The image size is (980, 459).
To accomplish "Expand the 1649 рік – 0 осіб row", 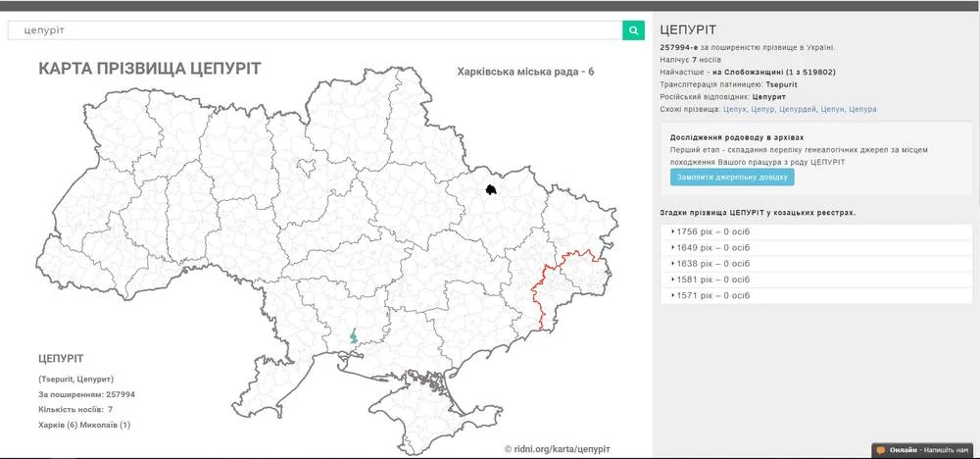I will click(816, 247).
